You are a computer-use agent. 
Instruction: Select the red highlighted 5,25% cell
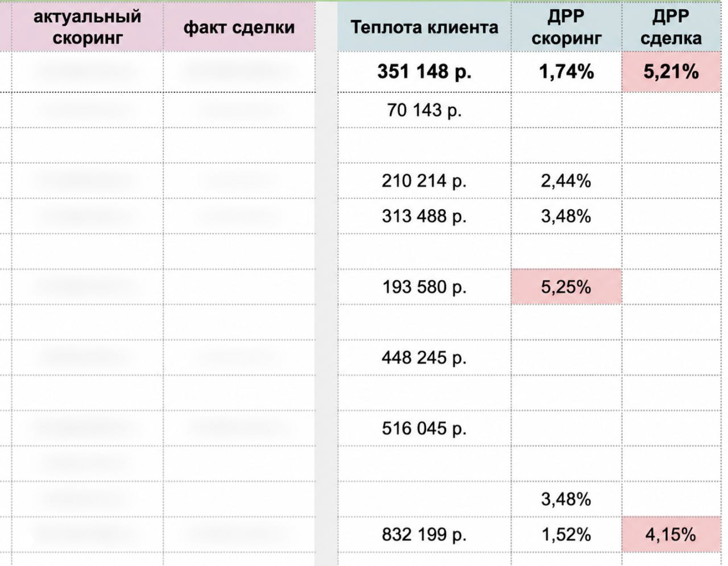pyautogui.click(x=566, y=287)
